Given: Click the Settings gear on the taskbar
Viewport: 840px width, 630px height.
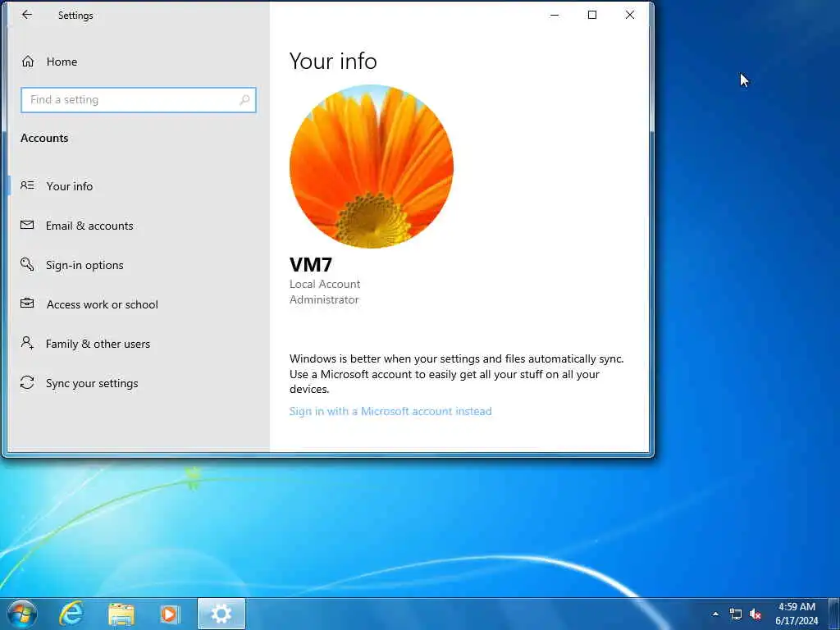Looking at the screenshot, I should pos(221,614).
